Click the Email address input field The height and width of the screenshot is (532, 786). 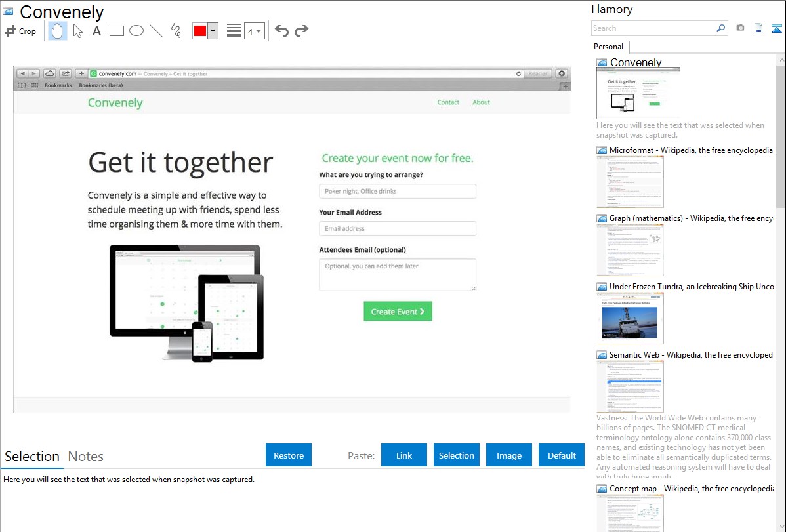(398, 229)
